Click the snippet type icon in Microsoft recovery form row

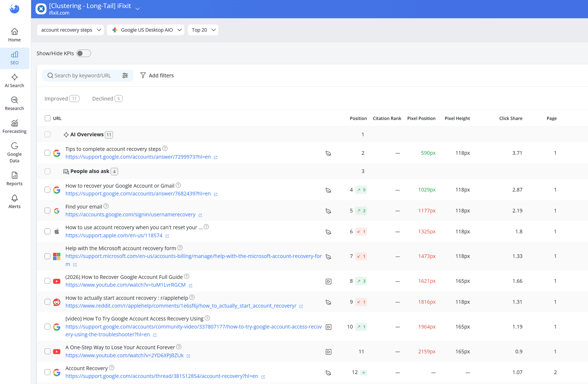328,257
